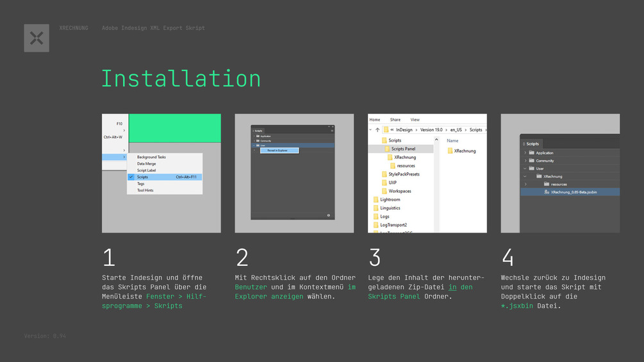Open the hamburger menu of step 2 Scripts panel

[x=332, y=131]
